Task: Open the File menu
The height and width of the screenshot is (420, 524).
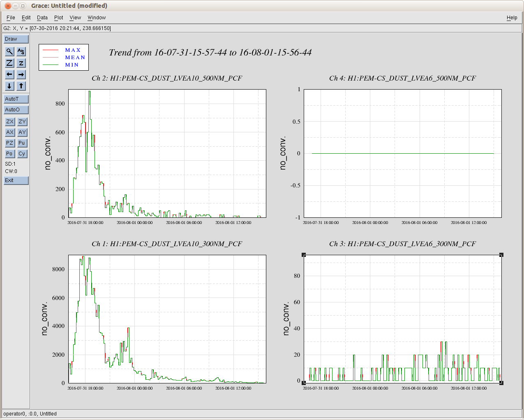Action: tap(11, 18)
